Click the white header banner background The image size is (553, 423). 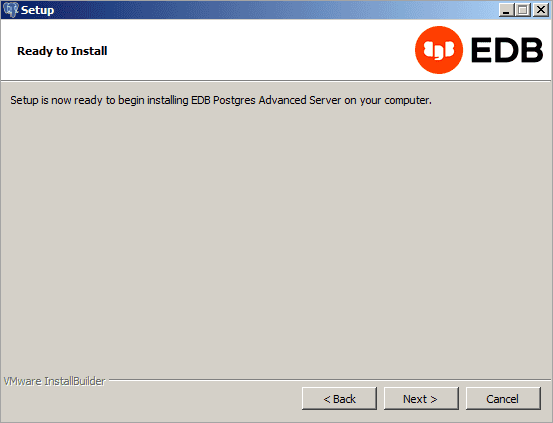247,50
